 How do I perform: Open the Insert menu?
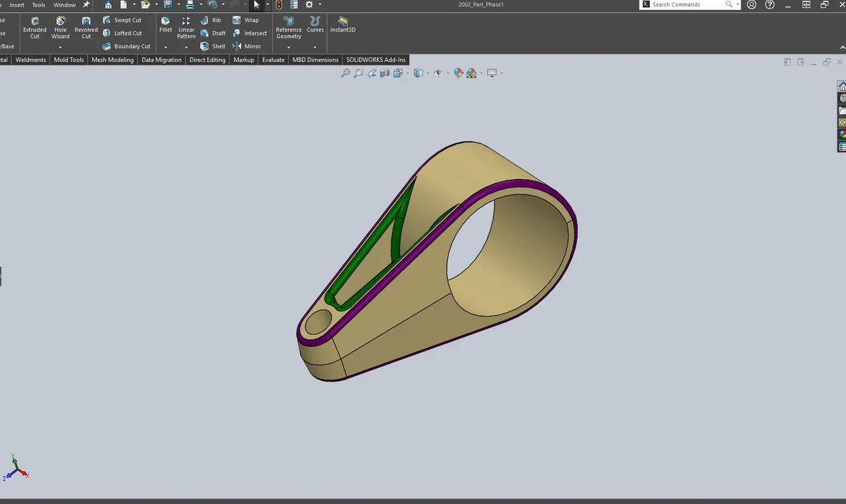(x=17, y=5)
